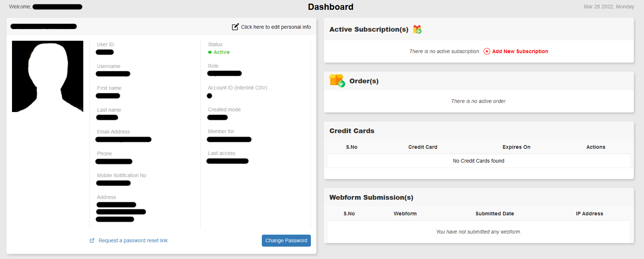Click the 'Phone' field label

pyautogui.click(x=104, y=154)
